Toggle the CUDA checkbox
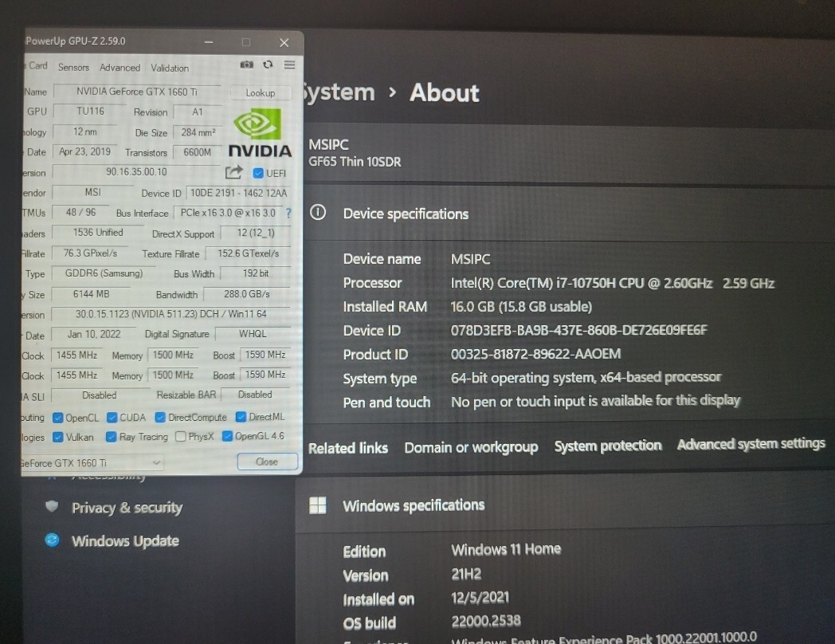The height and width of the screenshot is (644, 835). (112, 417)
